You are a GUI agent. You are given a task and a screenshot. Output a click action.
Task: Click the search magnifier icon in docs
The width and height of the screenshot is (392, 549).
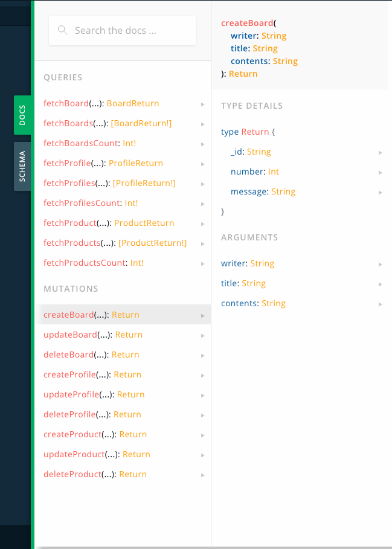coord(63,30)
